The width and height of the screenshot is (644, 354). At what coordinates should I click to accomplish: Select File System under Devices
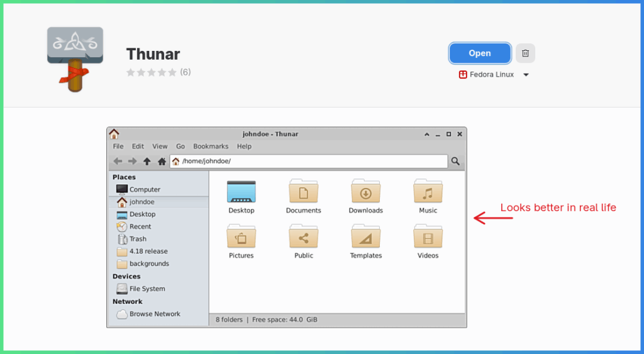[158, 289]
